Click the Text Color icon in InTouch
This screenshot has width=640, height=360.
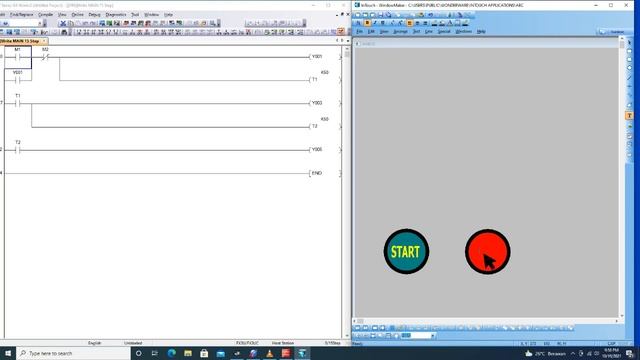pos(450,23)
